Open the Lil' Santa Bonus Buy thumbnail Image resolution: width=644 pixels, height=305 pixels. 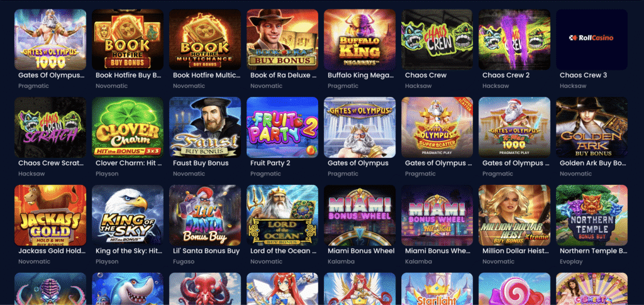pos(205,215)
